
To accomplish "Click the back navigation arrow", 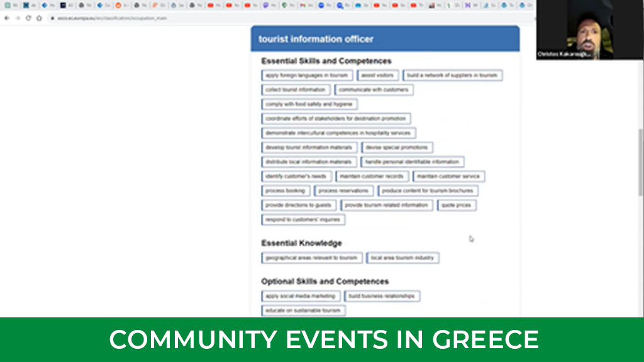I will click(8, 19).
